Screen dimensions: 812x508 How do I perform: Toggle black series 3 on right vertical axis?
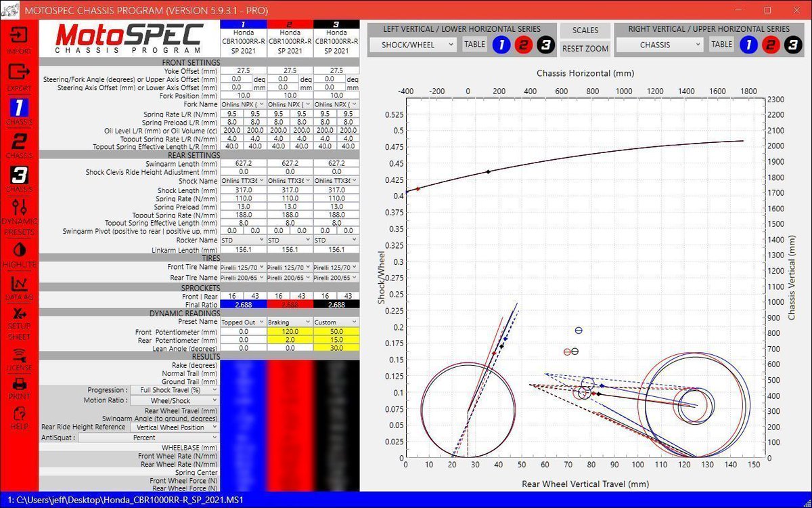point(792,45)
